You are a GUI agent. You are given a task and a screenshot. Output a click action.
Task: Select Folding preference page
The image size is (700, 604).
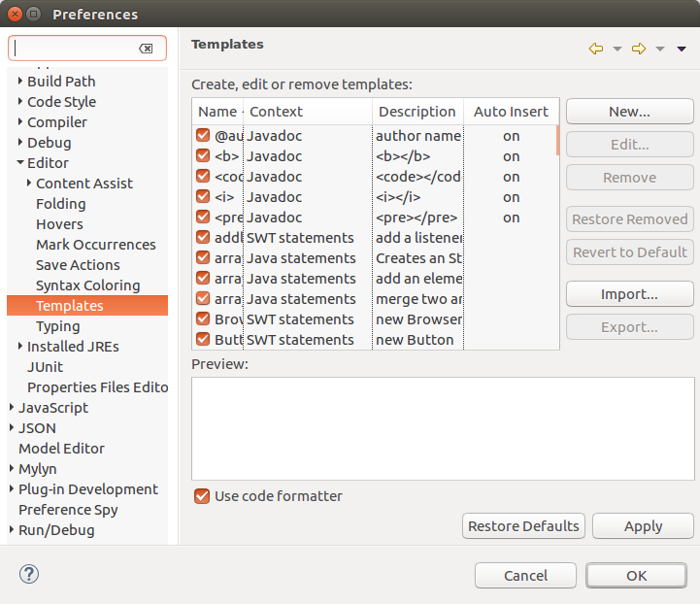[61, 204]
